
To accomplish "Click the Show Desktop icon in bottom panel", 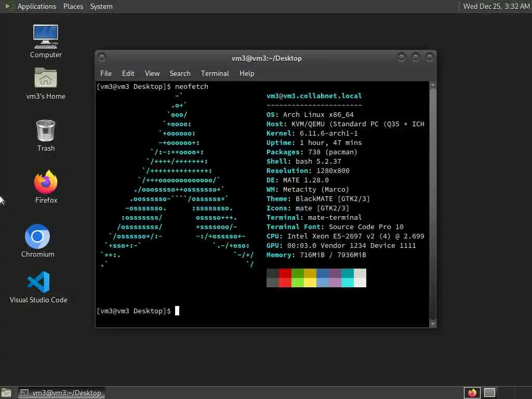I will click(6, 393).
